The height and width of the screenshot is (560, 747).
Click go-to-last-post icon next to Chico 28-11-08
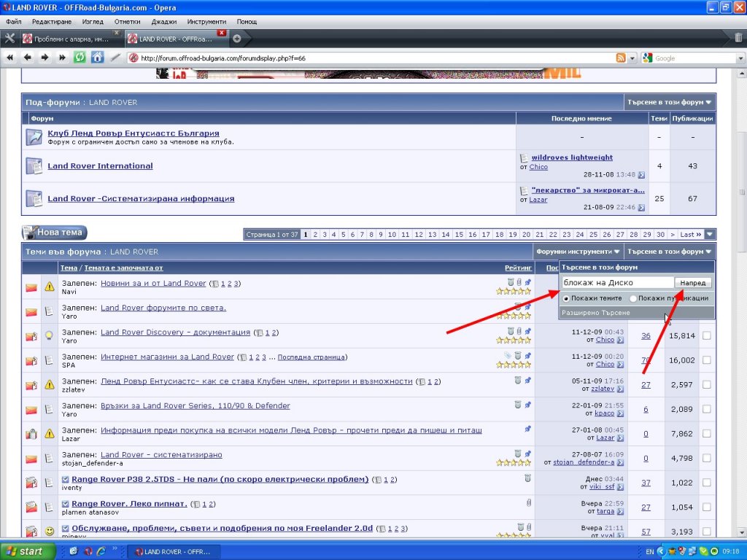pos(641,175)
